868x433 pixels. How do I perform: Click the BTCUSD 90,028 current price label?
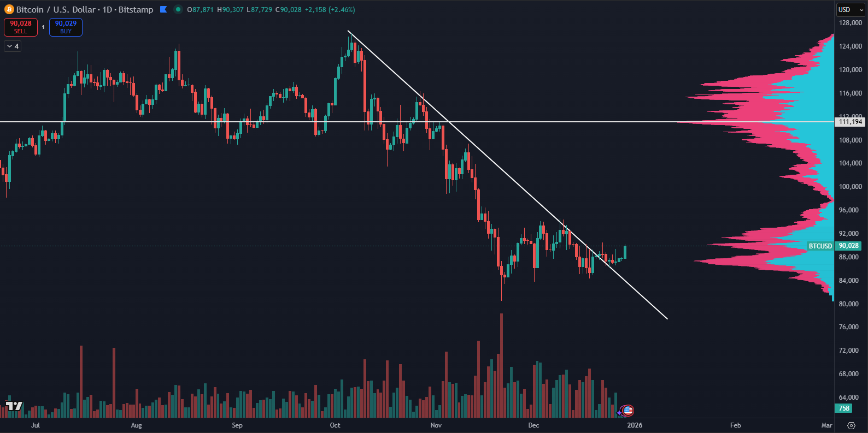point(835,246)
